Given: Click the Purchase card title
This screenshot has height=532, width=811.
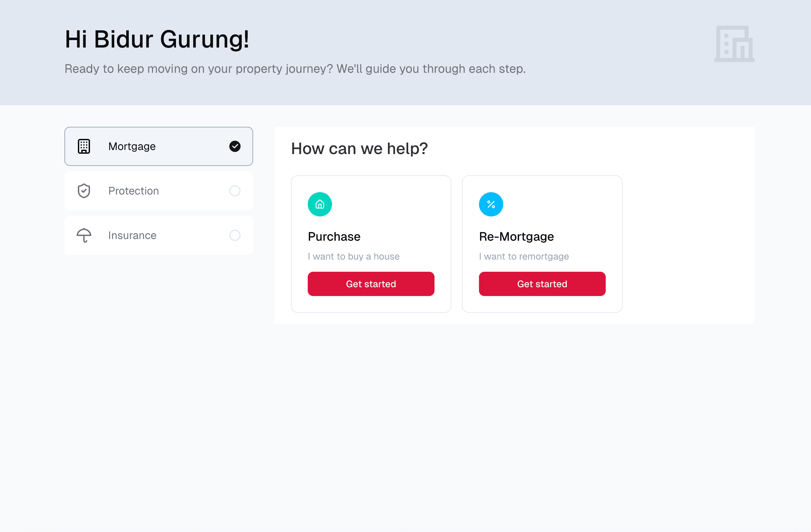Looking at the screenshot, I should pos(334,237).
